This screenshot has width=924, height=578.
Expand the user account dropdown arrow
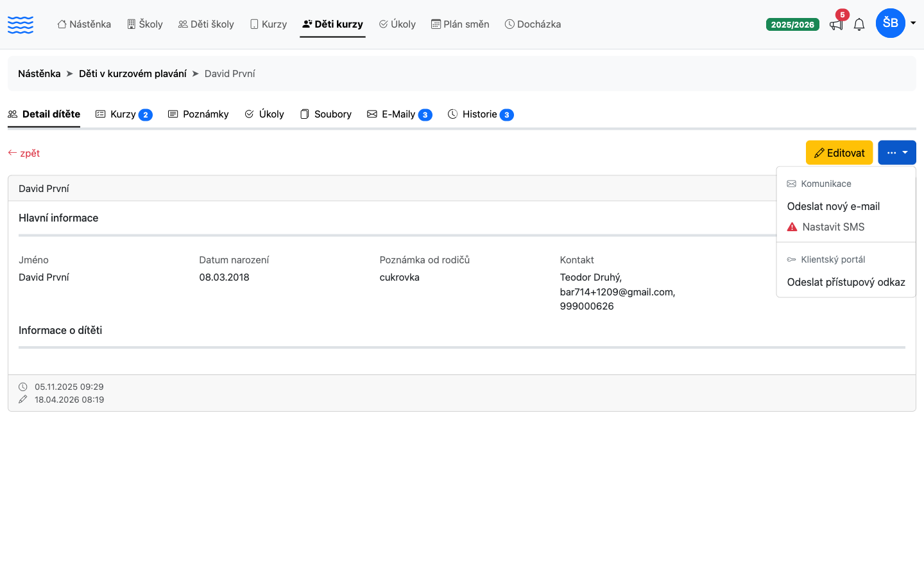coord(913,23)
